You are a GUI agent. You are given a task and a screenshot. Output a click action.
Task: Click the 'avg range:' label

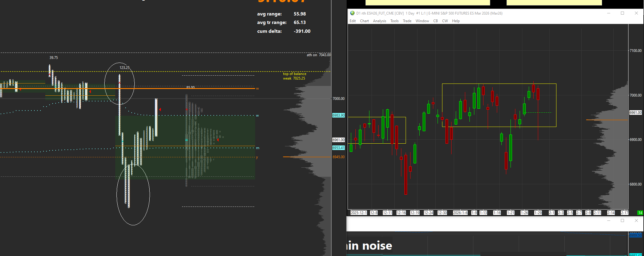click(x=269, y=14)
